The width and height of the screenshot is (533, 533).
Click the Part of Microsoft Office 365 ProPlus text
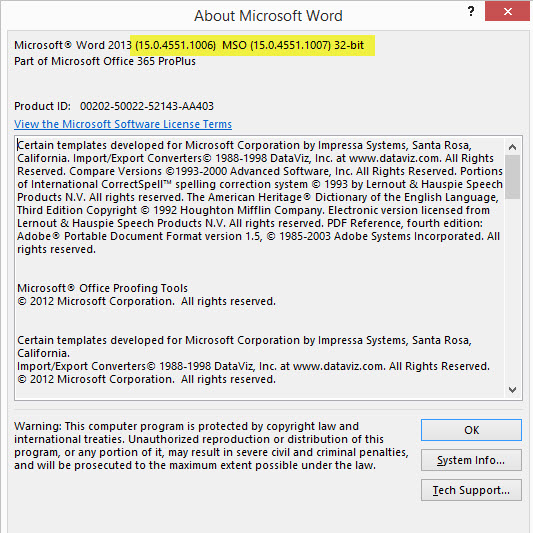pos(105,61)
